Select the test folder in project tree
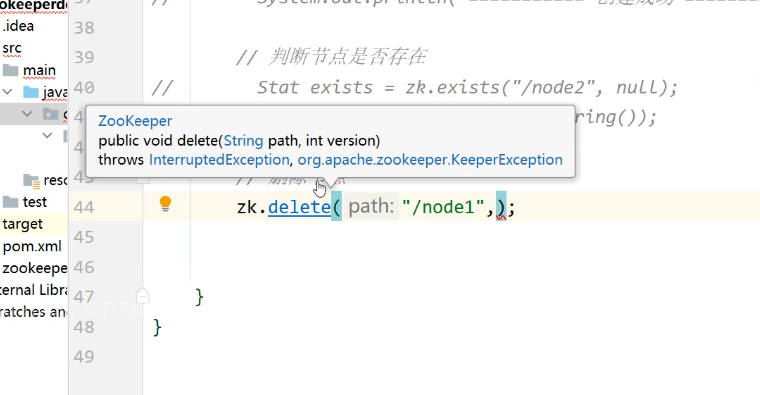The height and width of the screenshot is (395, 760). coord(34,202)
